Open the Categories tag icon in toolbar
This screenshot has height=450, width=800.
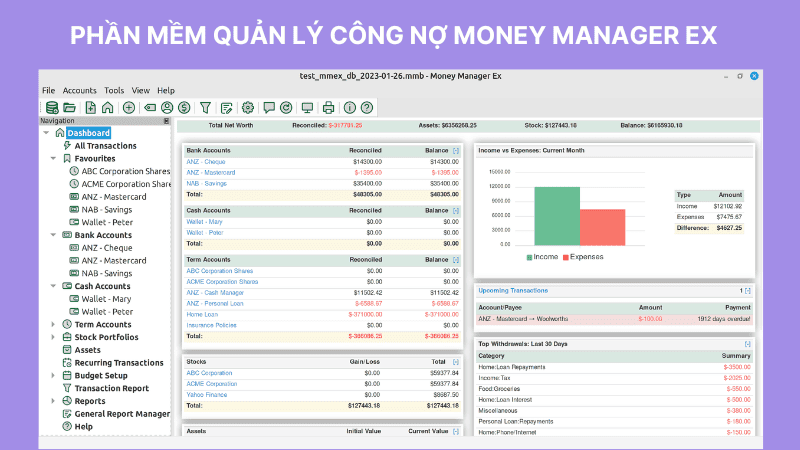(150, 108)
